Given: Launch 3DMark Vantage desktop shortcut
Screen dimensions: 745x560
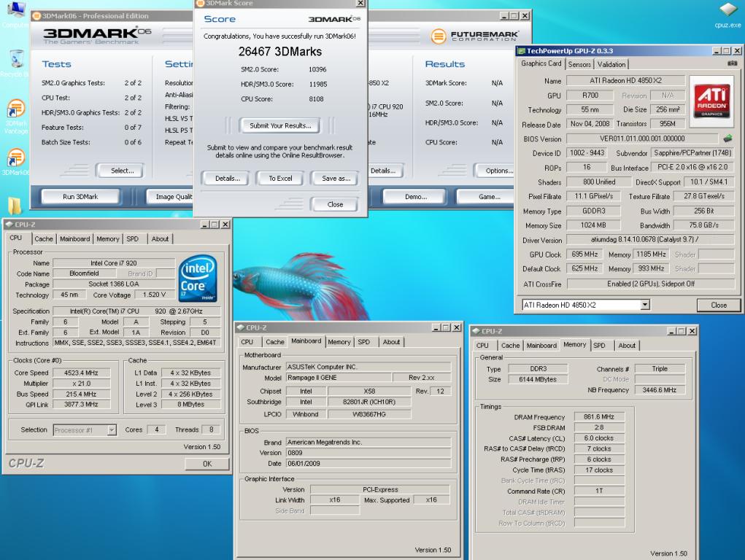Looking at the screenshot, I should pos(16,115).
